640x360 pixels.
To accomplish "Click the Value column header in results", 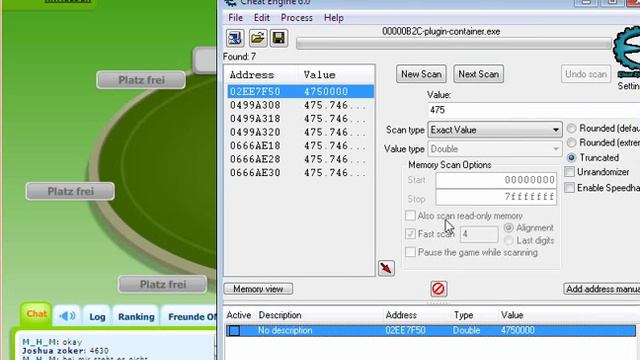I will [x=319, y=75].
